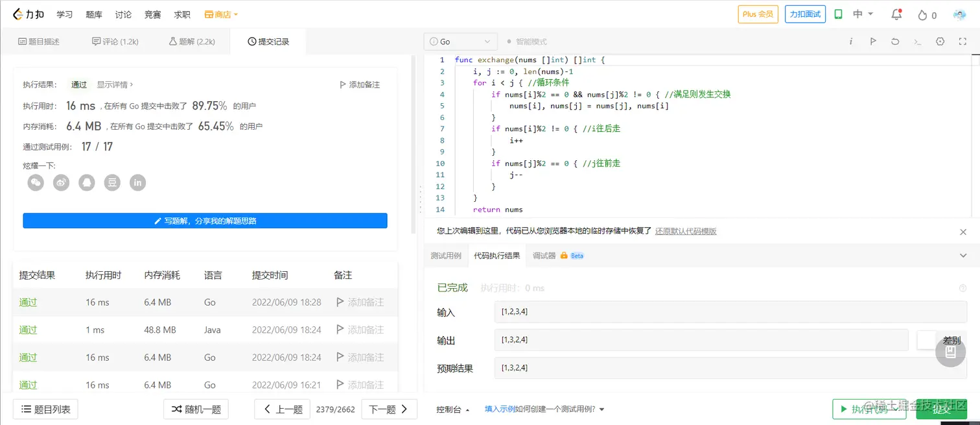Go to 求职 jobs
Viewport: 980px width, 425px height.
pos(182,14)
